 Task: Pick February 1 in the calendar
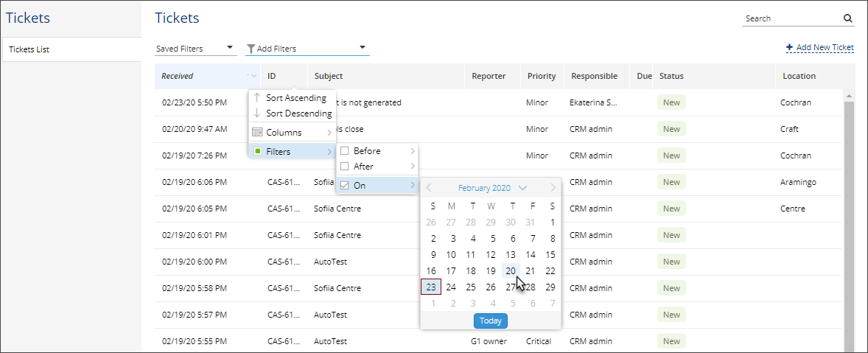pos(553,223)
